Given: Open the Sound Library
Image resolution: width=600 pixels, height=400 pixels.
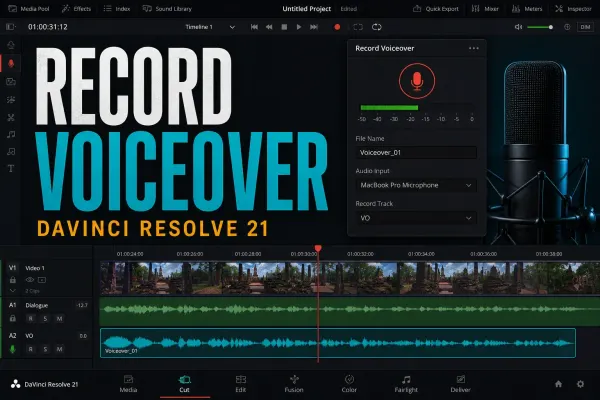Looking at the screenshot, I should [x=167, y=8].
